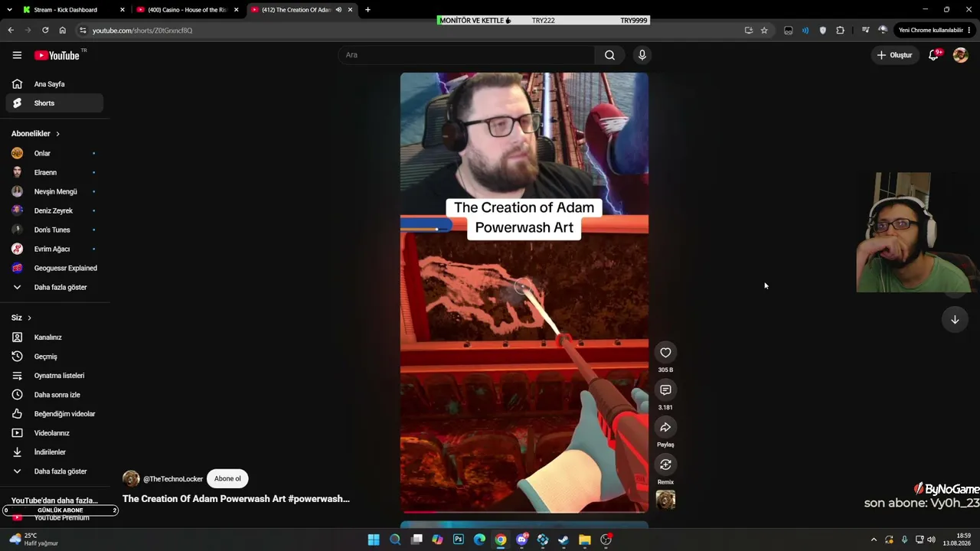This screenshot has width=980, height=551.
Task: Open Nevşin Mengü channel
Action: click(x=54, y=191)
